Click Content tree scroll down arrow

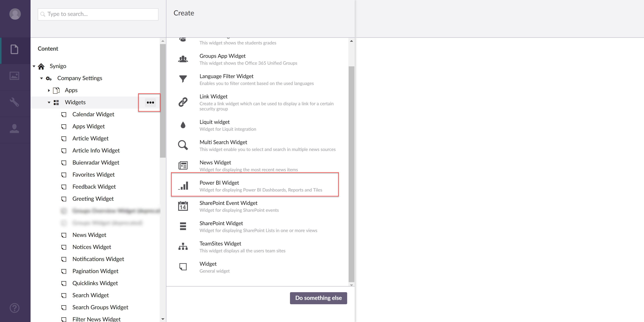[163, 319]
